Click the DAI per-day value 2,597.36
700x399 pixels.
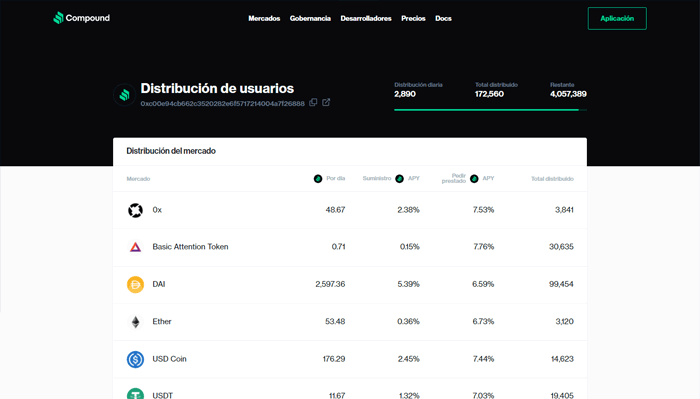click(330, 284)
